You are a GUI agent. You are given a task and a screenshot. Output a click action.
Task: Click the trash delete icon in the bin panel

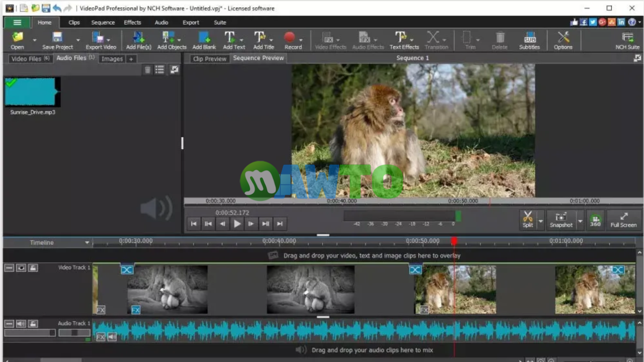147,70
